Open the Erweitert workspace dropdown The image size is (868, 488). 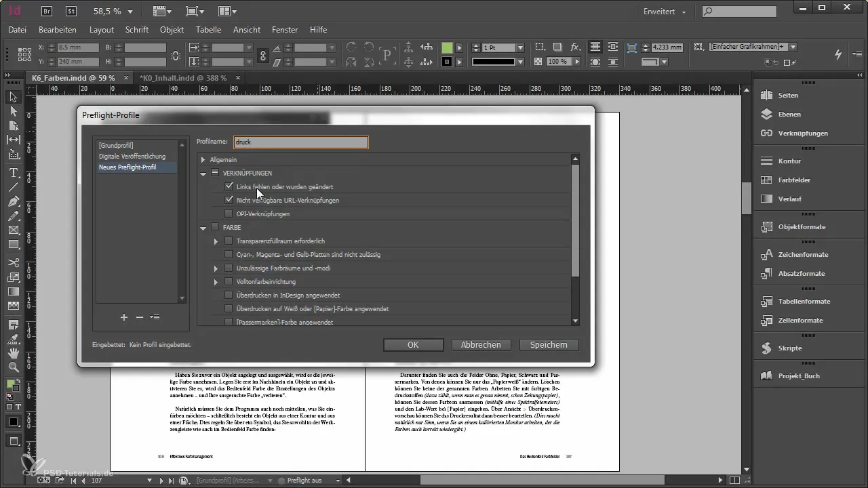(x=665, y=12)
